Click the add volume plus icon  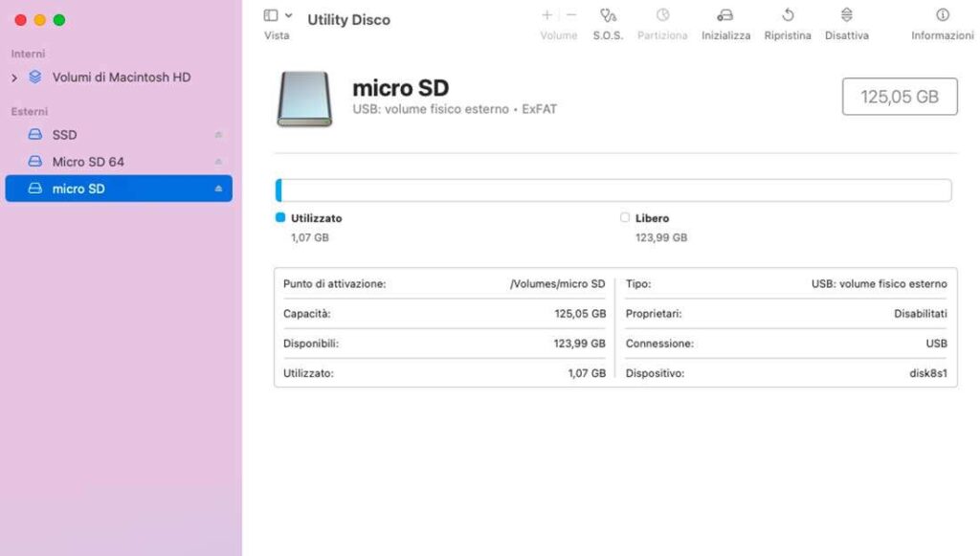pyautogui.click(x=546, y=15)
